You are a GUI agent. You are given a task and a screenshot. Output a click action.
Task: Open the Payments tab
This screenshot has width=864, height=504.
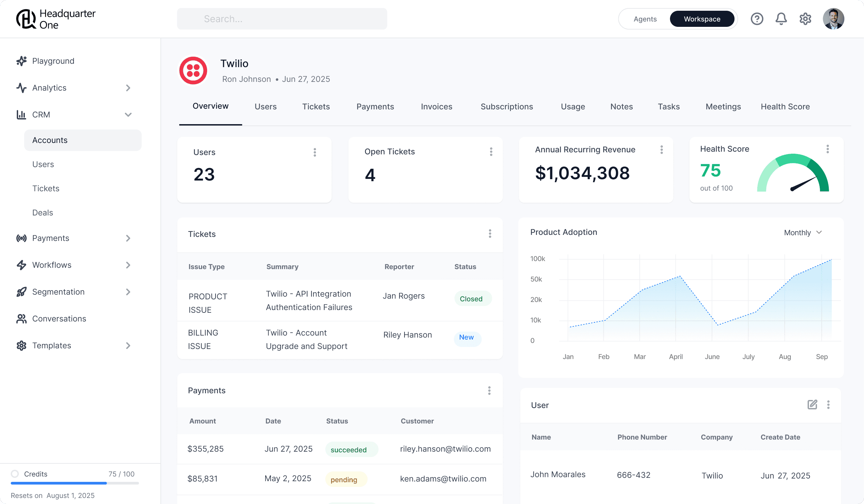[375, 107]
